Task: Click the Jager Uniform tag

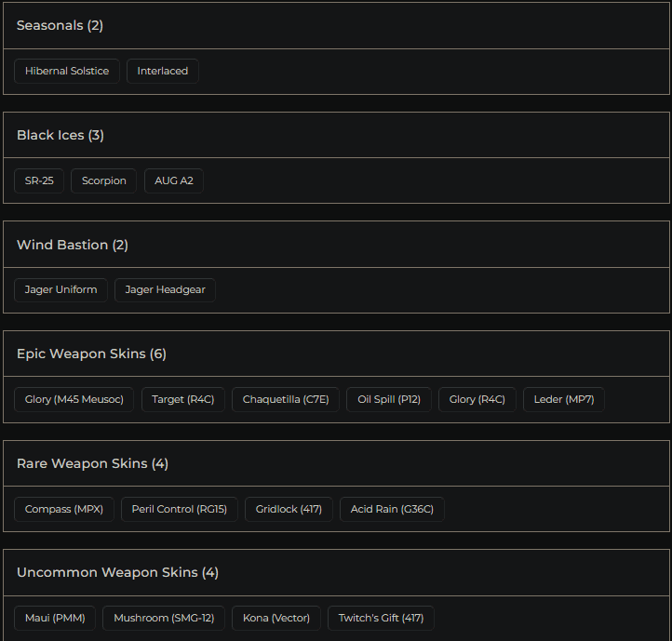Action: (x=61, y=290)
